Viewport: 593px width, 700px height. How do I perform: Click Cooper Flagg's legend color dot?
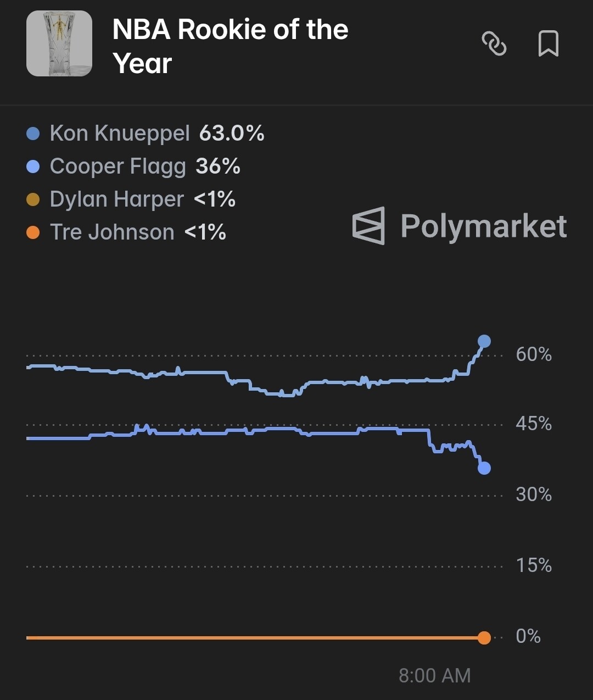pyautogui.click(x=33, y=166)
